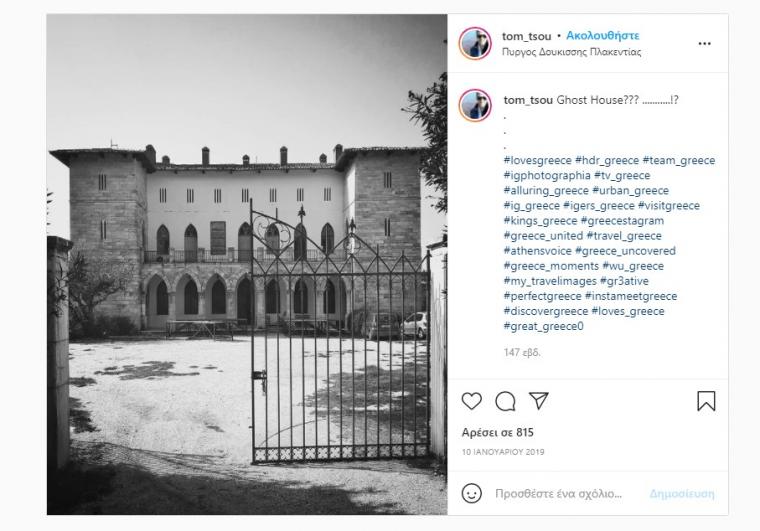
Task: Open the tom_tsou username in the header
Action: 526,36
